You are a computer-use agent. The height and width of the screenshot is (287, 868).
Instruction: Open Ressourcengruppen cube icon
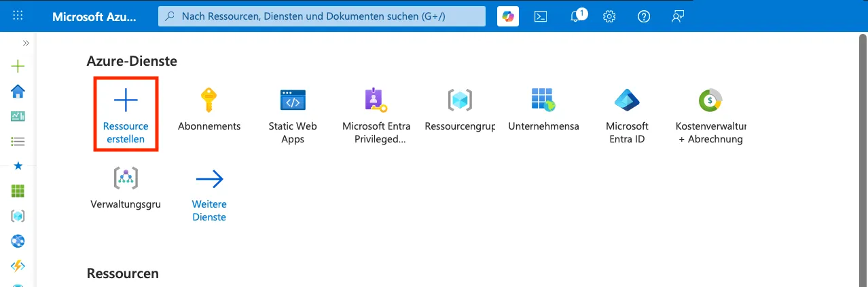[x=460, y=100]
